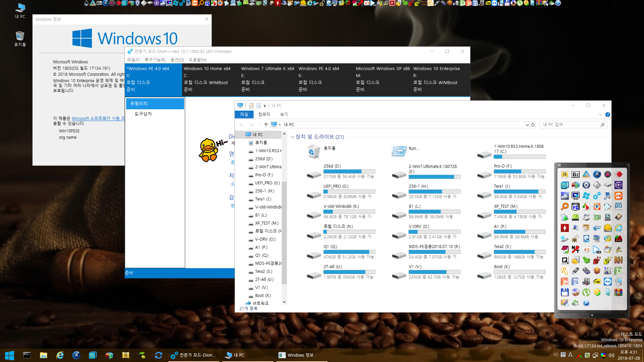Click the up-folder arrow in Explorer
Viewport: 644px width, 362px height.
click(x=266, y=125)
